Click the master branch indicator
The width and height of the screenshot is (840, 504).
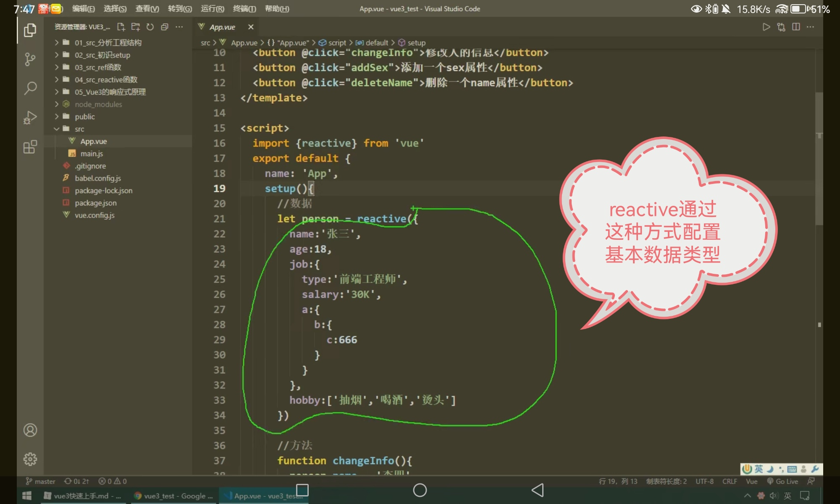coord(41,481)
